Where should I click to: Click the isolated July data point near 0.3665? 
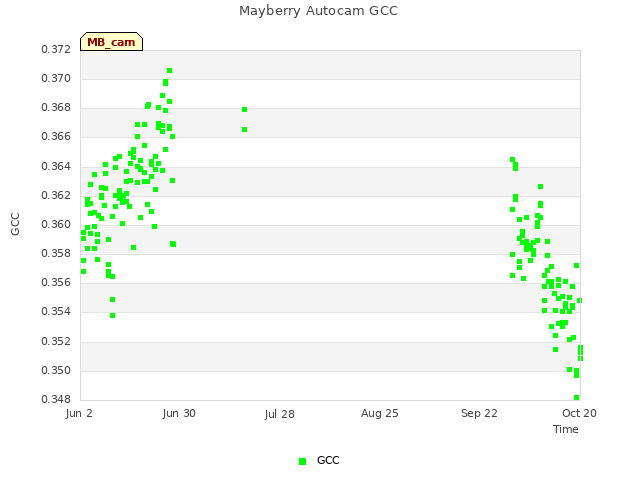244,129
